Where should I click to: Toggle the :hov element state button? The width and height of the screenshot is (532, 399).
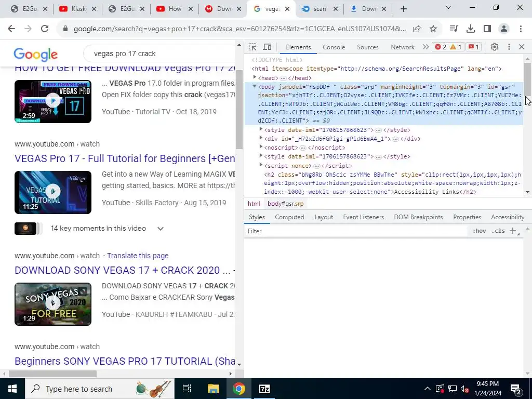[479, 231]
